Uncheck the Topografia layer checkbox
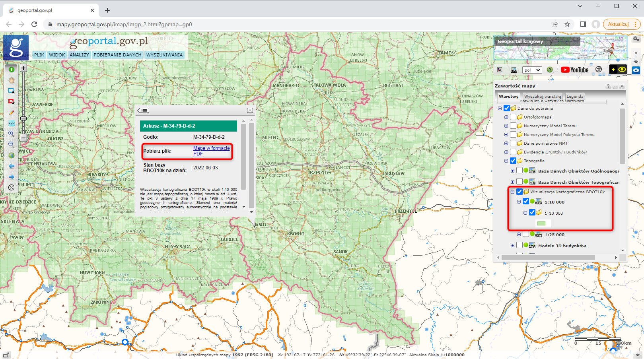This screenshot has width=644, height=359. (513, 161)
